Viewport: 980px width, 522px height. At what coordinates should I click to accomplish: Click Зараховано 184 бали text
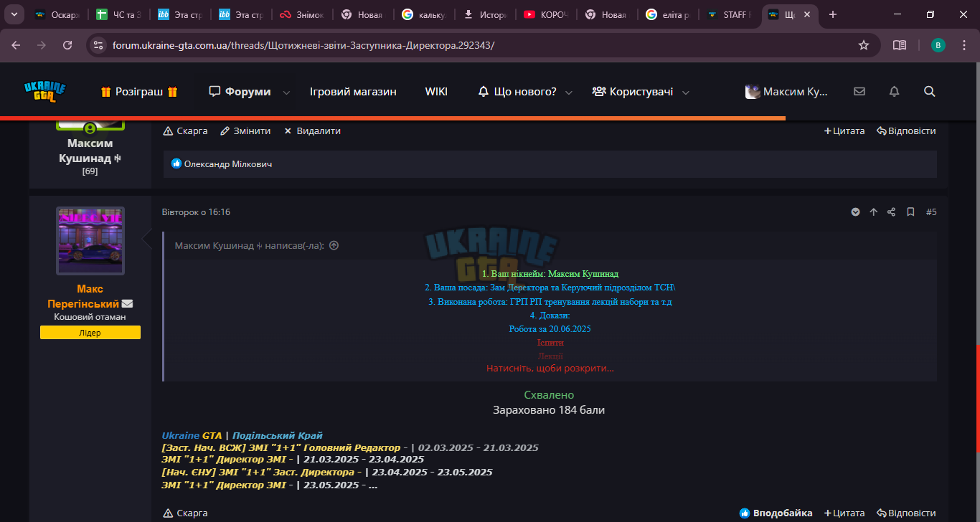pyautogui.click(x=549, y=410)
